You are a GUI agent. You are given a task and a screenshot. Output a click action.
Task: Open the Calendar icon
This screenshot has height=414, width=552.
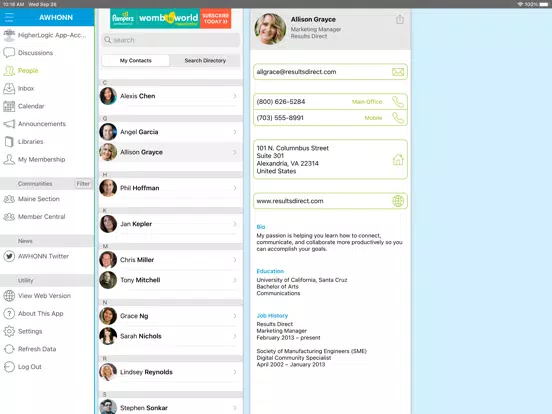coord(9,106)
